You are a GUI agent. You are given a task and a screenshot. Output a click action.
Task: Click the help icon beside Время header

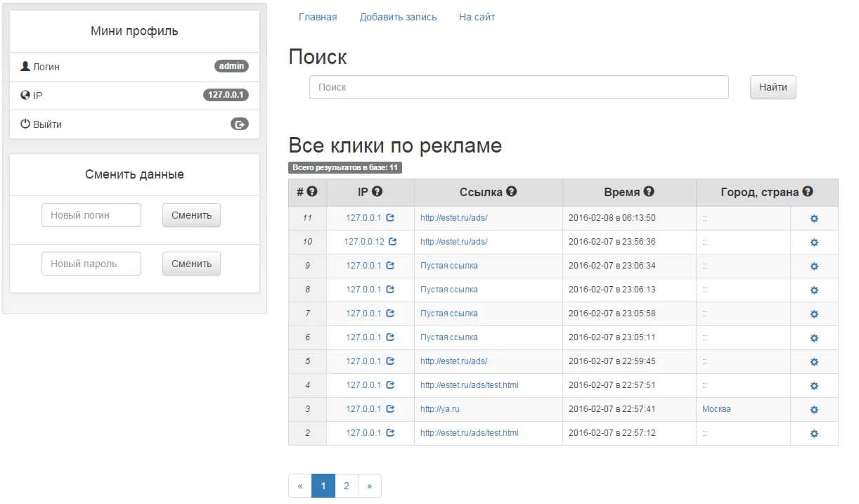[x=649, y=192]
